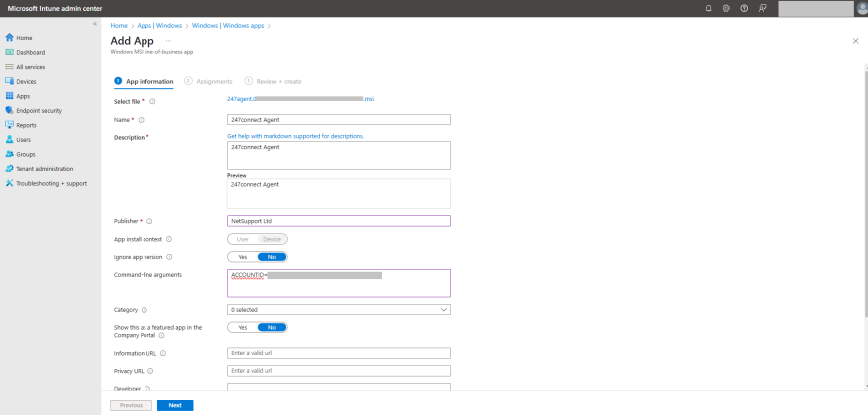The width and height of the screenshot is (868, 415).
Task: Open the ellipsis menu beside Add App
Action: 168,41
